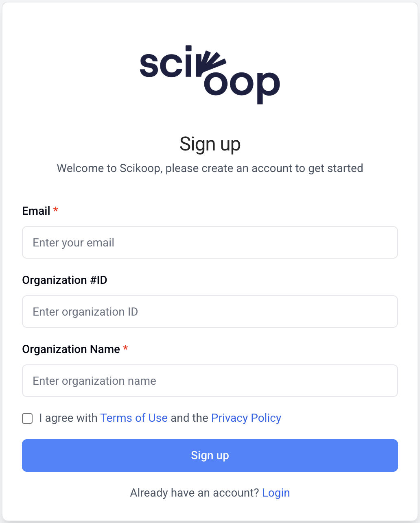Tick the Terms of Use agreement checkbox

click(27, 418)
